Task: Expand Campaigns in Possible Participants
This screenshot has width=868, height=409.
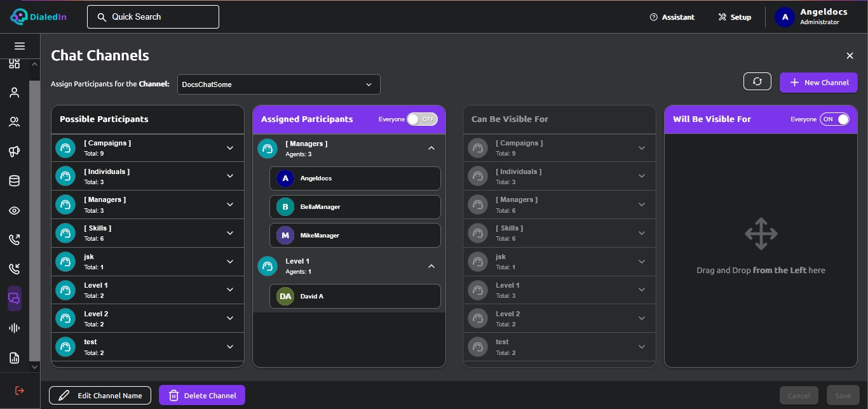Action: (x=230, y=148)
